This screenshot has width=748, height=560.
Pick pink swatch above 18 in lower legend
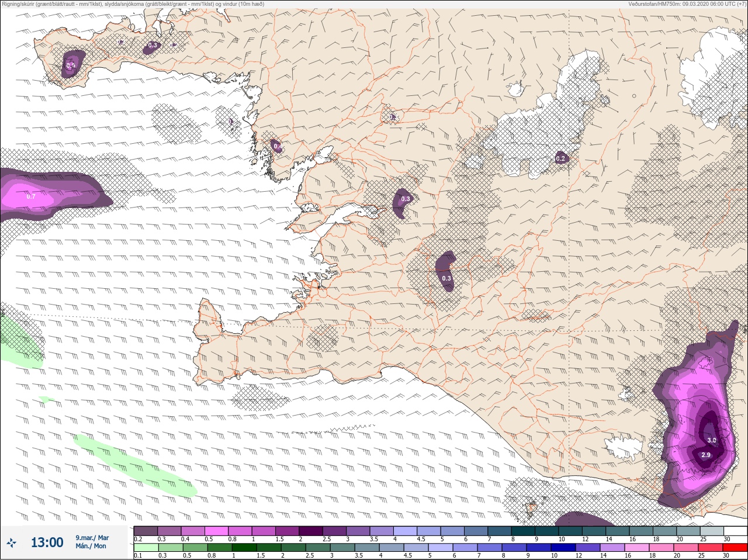point(662,548)
